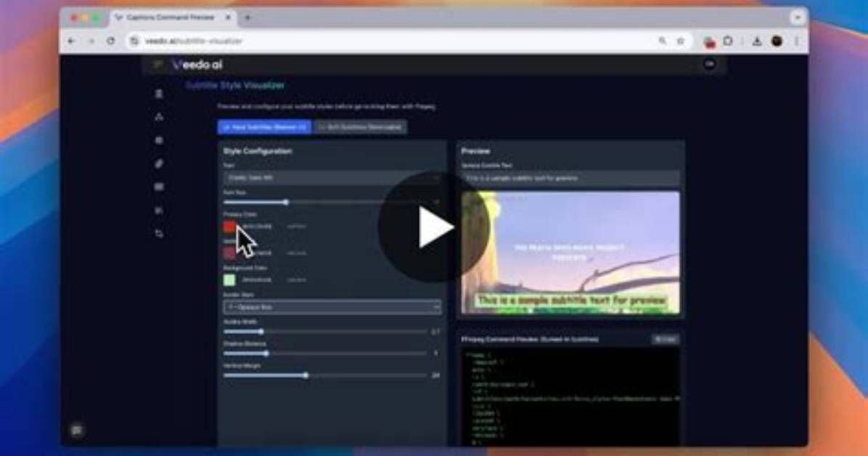The image size is (868, 456).
Task: Open the Chrome profile avatar
Action: coord(777,41)
